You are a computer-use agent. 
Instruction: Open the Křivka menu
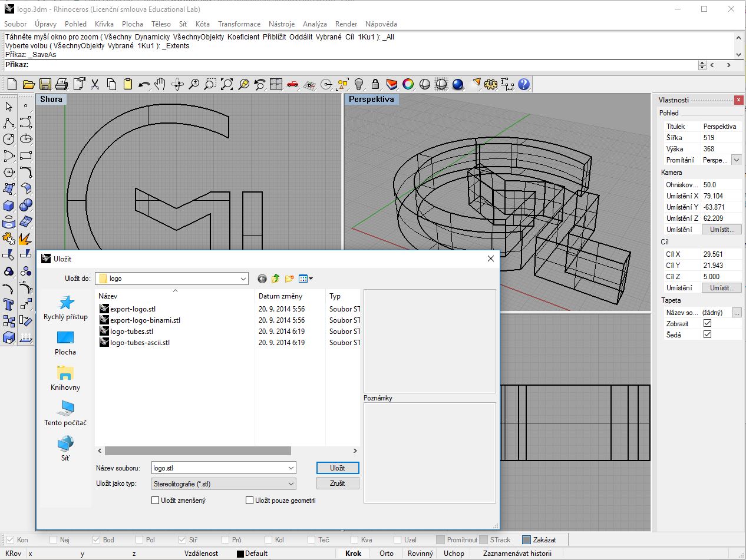(104, 24)
